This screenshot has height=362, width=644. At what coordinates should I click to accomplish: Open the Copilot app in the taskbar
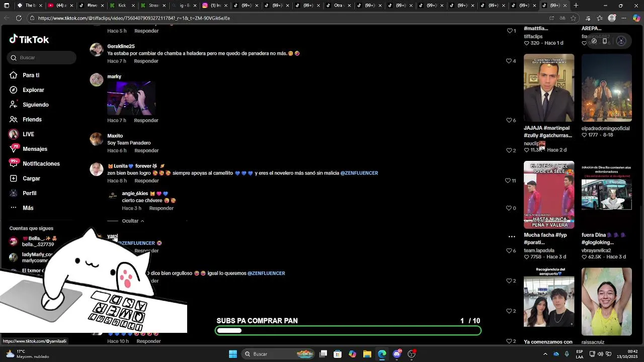click(x=352, y=354)
